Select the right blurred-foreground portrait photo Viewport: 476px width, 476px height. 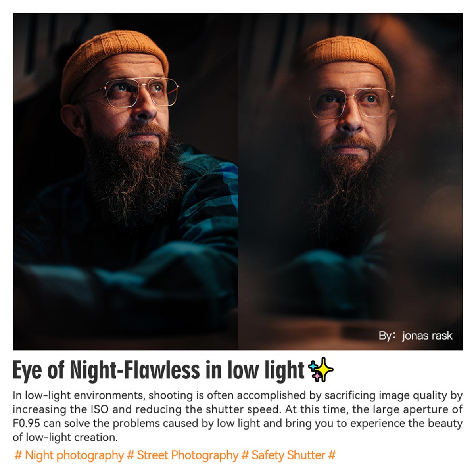[x=350, y=181]
